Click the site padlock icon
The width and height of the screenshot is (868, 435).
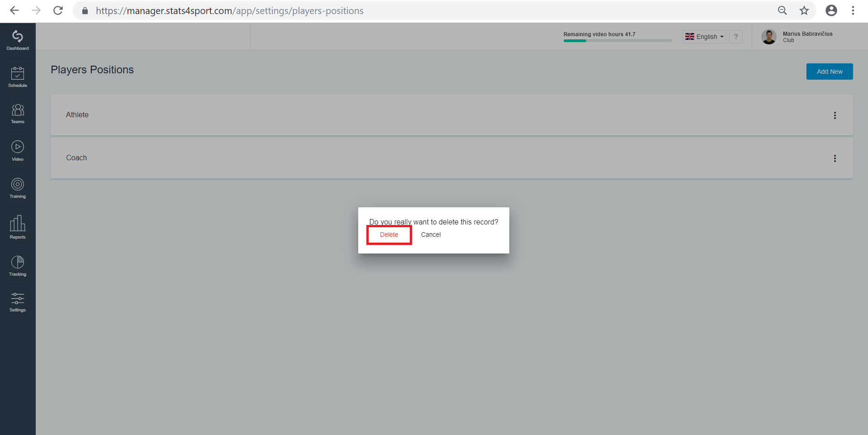(x=85, y=10)
